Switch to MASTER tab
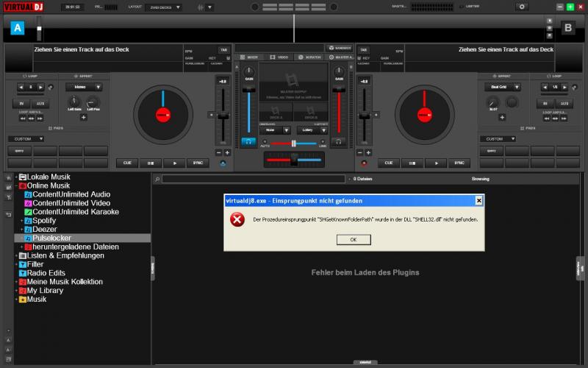Screen dimensions: 588x368 point(340,57)
